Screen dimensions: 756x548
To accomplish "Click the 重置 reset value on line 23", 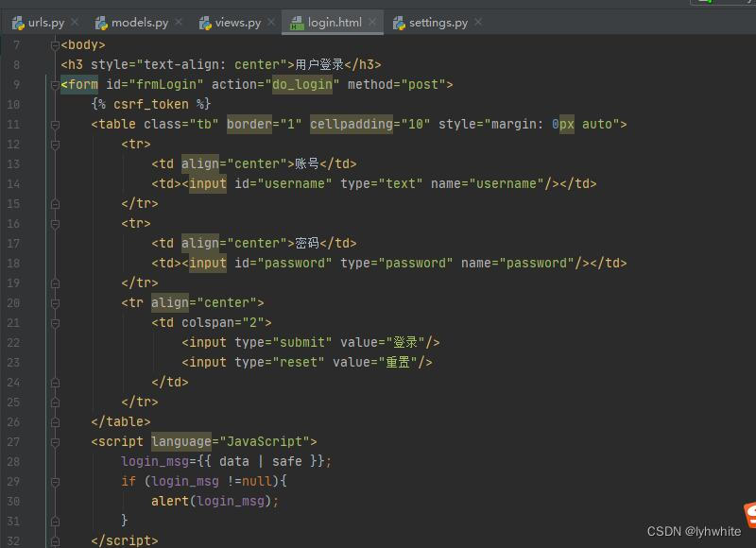I will [x=398, y=363].
